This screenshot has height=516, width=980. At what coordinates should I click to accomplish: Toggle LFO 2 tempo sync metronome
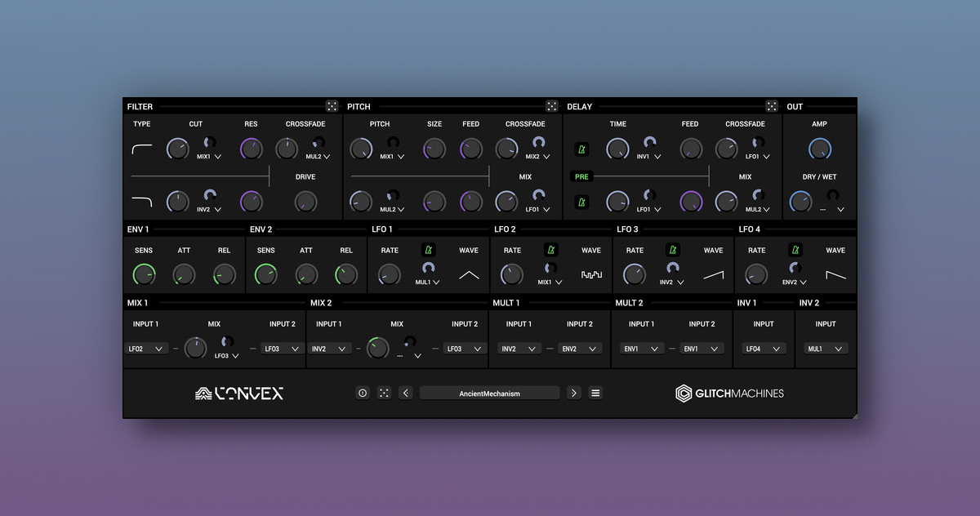550,250
